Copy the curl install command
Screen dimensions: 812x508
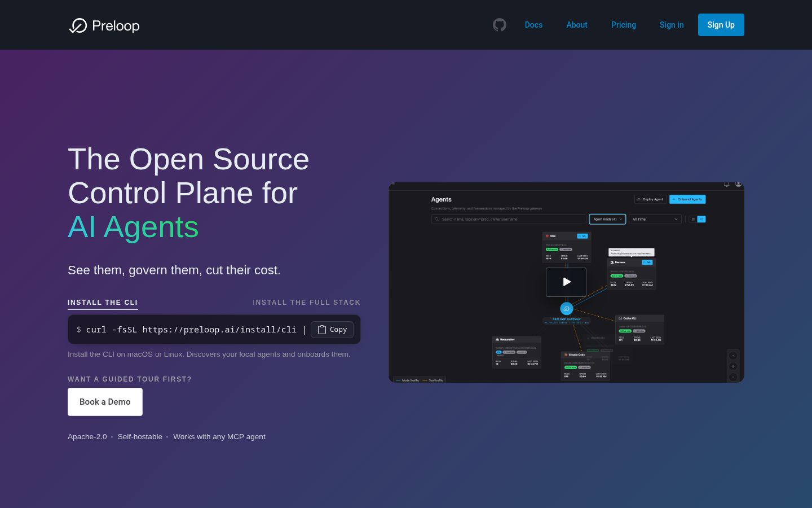coord(332,330)
